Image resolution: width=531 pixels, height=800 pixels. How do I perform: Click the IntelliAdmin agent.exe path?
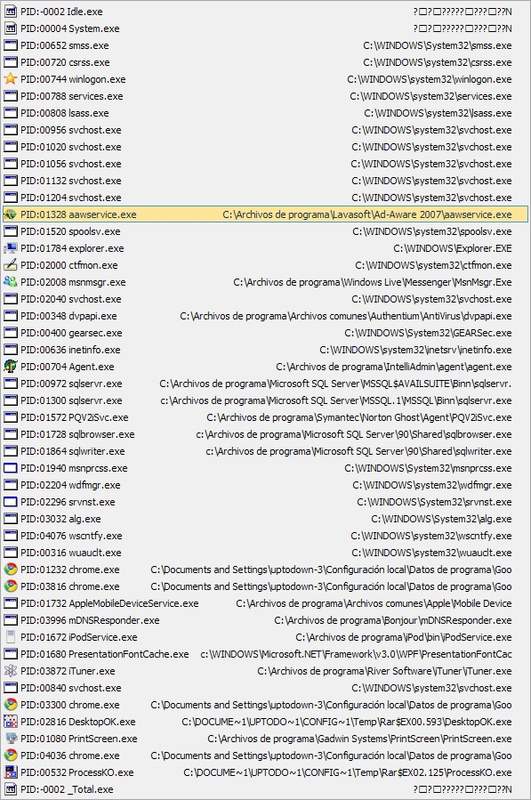click(x=394, y=367)
